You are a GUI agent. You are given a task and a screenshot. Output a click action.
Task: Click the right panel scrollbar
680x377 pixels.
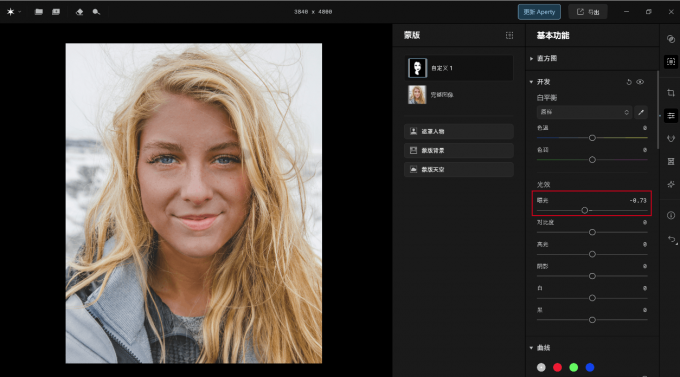[658, 111]
